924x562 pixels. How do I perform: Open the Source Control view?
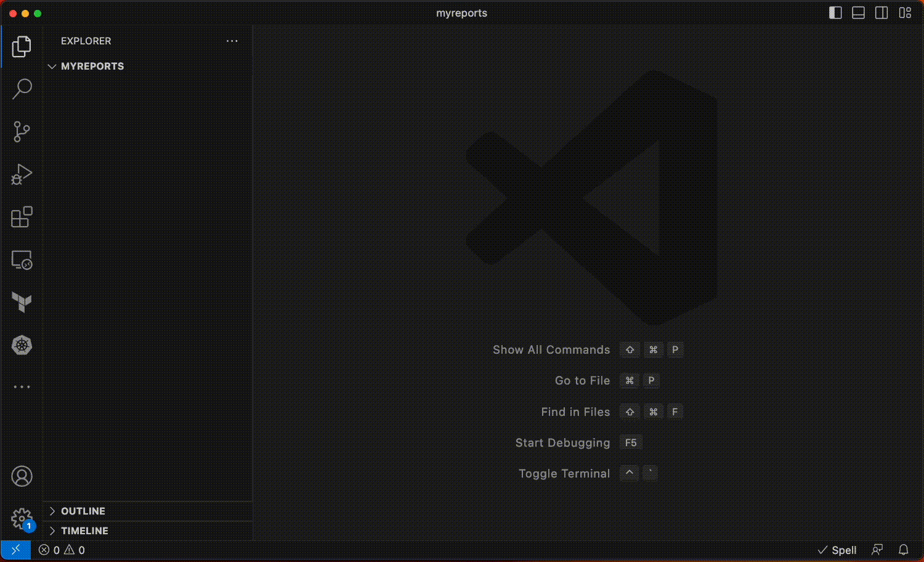pyautogui.click(x=22, y=131)
